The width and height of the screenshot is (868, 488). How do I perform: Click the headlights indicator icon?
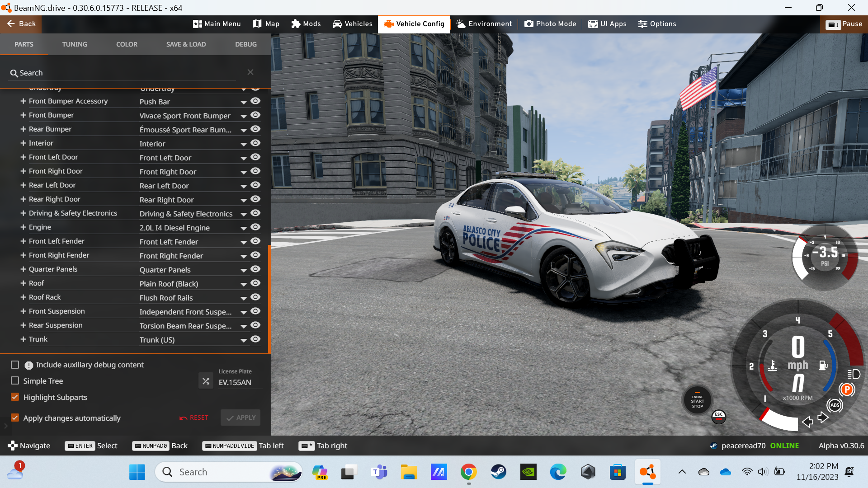(854, 374)
